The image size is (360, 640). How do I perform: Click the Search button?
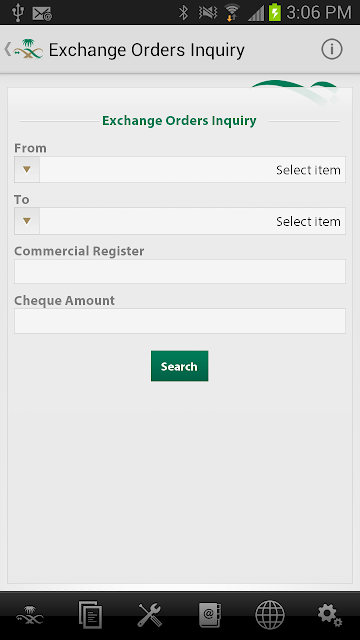point(180,366)
